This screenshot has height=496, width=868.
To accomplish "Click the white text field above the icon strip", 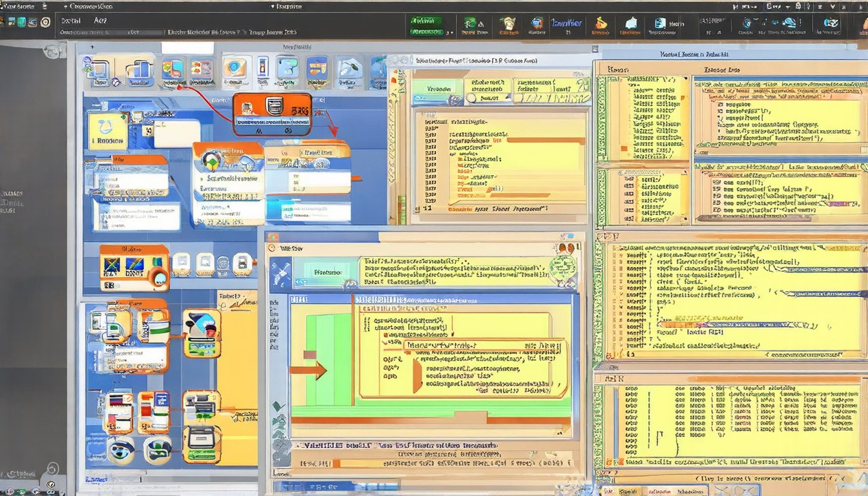I will (187, 48).
